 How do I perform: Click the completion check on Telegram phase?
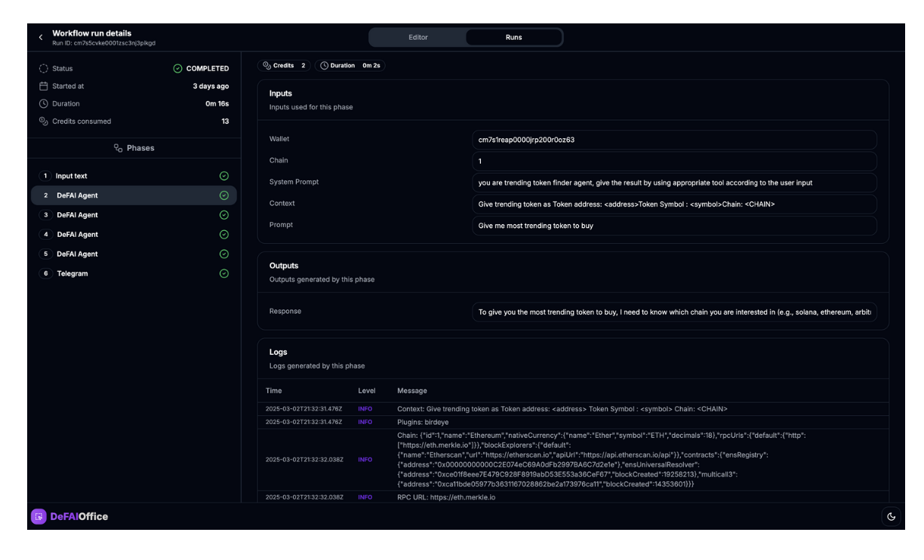[223, 273]
